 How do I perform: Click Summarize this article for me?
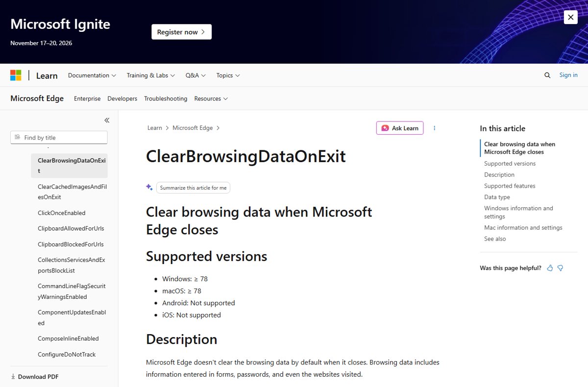tap(193, 188)
